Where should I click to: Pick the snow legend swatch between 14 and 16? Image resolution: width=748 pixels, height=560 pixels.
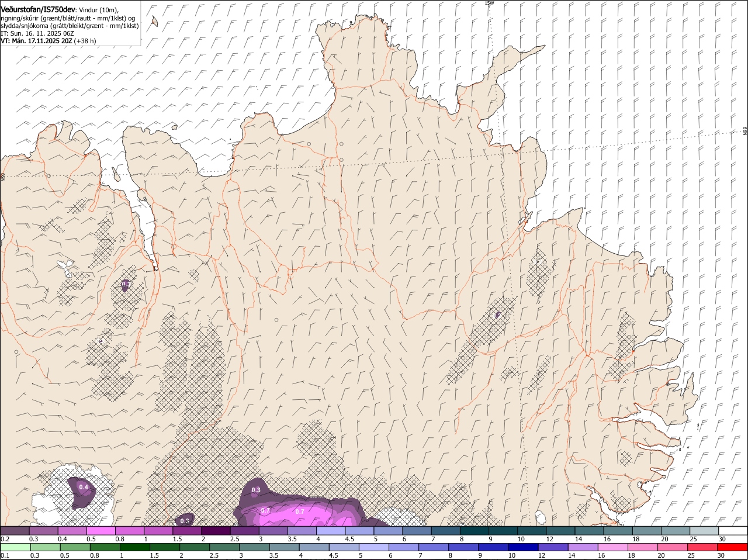[x=589, y=531]
